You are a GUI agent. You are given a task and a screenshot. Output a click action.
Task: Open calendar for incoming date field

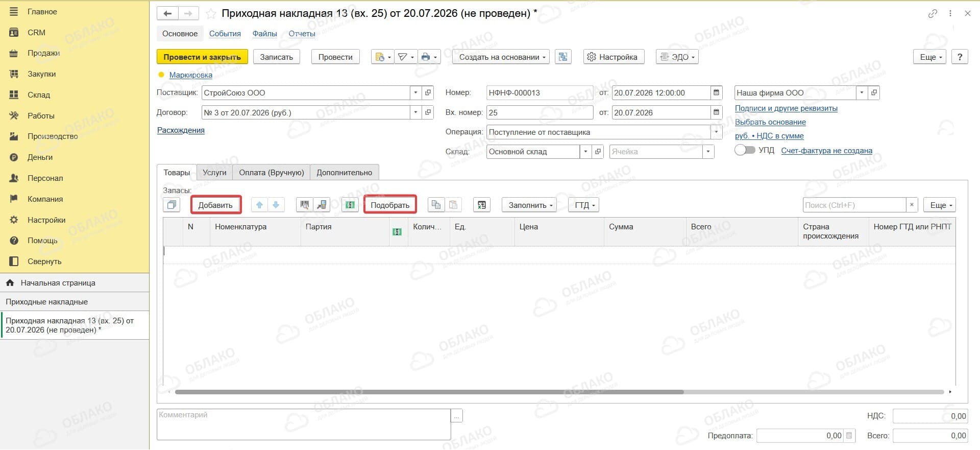pos(716,112)
